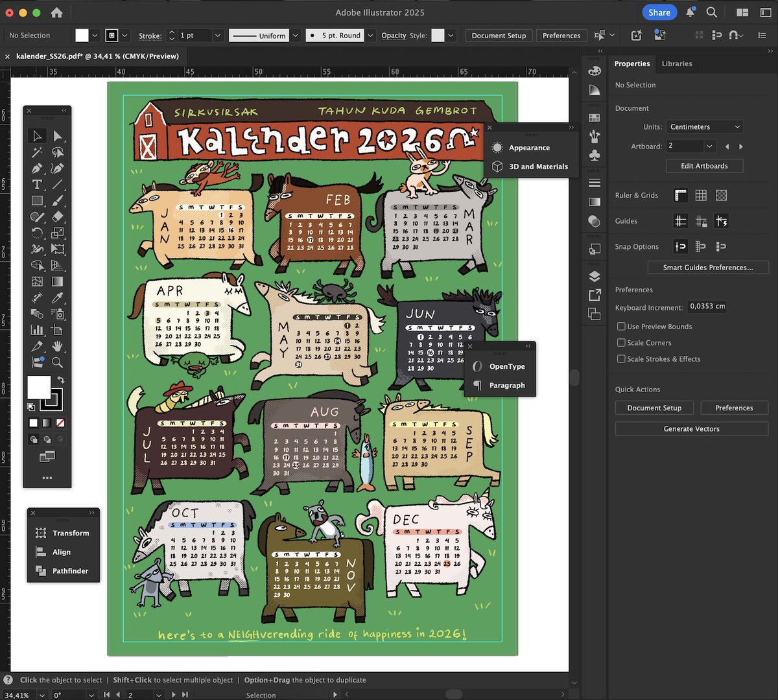Switch to the Properties tab

click(632, 64)
